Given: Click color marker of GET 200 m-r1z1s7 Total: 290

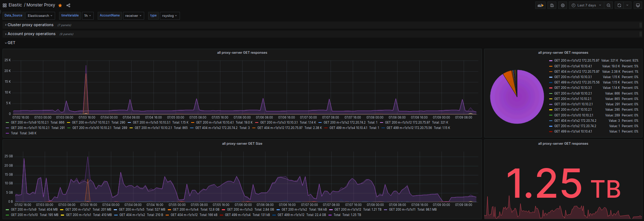Looking at the screenshot, I should 69,122.
